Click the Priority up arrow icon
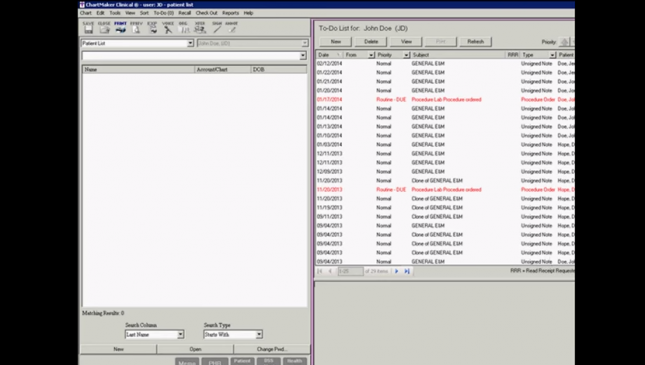 [x=564, y=42]
